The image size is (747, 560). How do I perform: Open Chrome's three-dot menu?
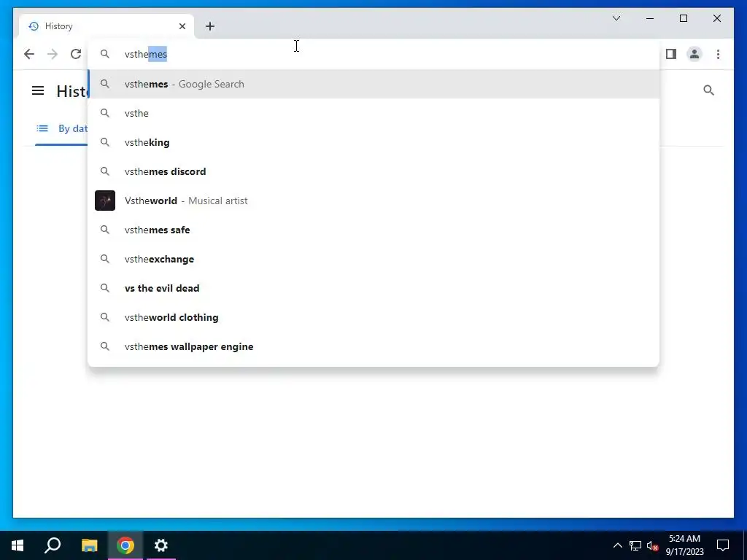pos(718,54)
